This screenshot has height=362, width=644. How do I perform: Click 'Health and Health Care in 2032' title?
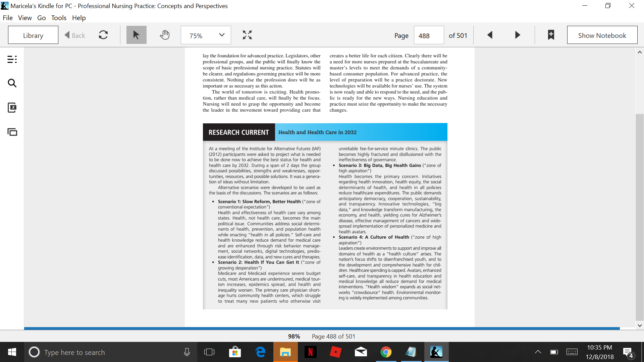[x=317, y=132]
